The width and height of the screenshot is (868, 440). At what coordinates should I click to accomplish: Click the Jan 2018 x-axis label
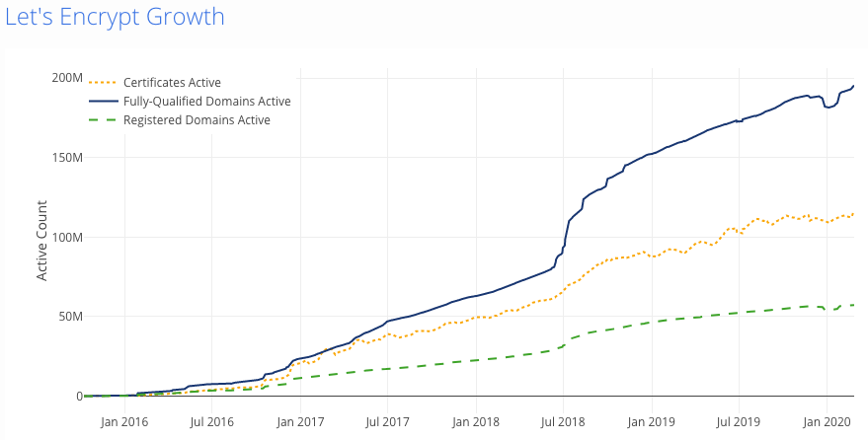(x=476, y=422)
